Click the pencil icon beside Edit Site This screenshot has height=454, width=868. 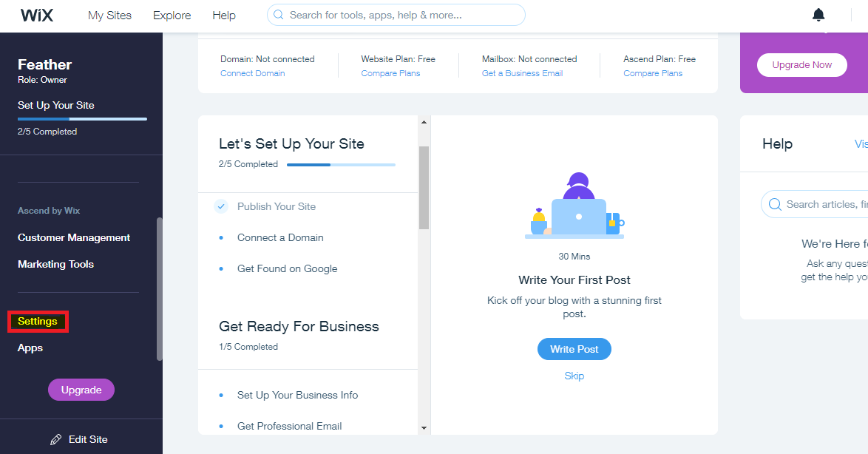[56, 440]
